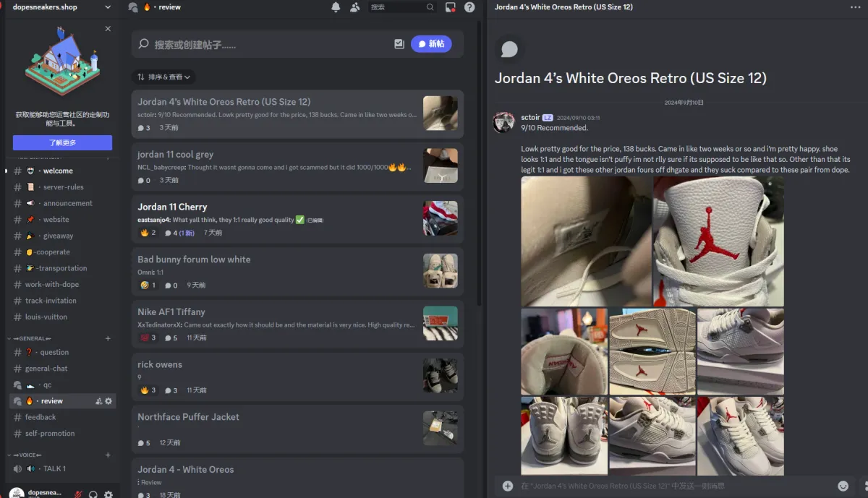
Task: Open the question channel
Action: pyautogui.click(x=62, y=352)
